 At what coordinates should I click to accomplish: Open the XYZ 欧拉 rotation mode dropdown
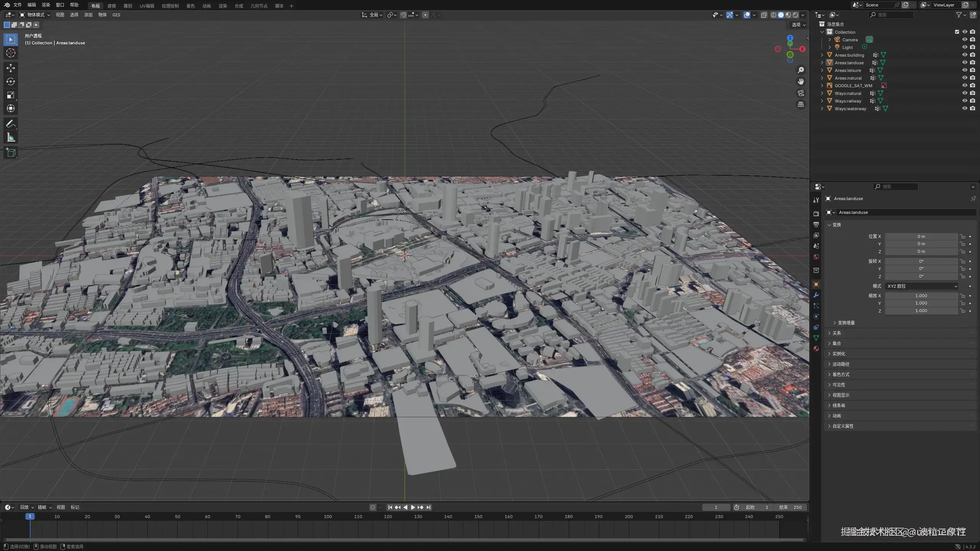click(x=921, y=286)
